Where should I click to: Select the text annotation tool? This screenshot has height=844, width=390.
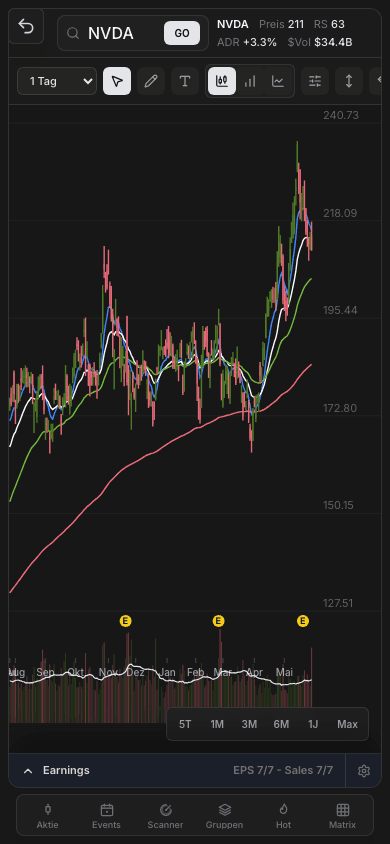click(x=185, y=81)
